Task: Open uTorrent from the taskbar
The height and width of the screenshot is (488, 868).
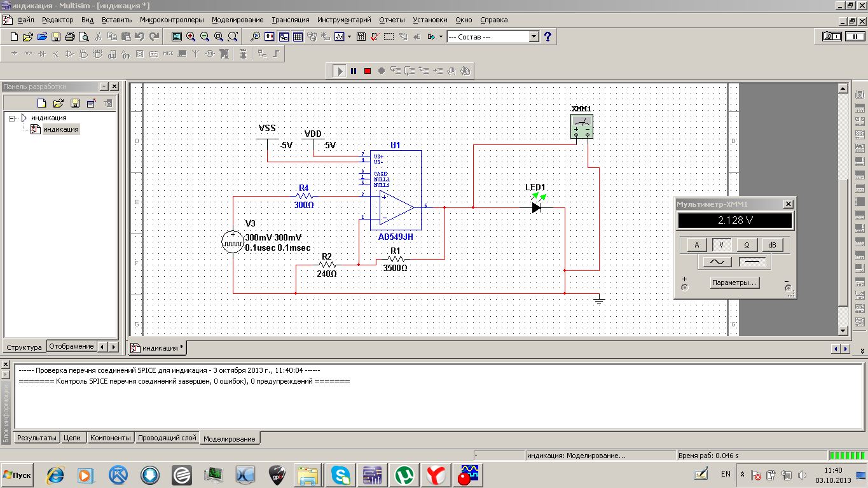Action: tap(403, 475)
